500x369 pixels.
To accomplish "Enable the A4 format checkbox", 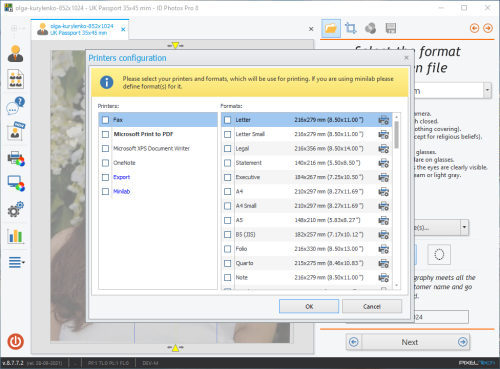I will [x=228, y=191].
